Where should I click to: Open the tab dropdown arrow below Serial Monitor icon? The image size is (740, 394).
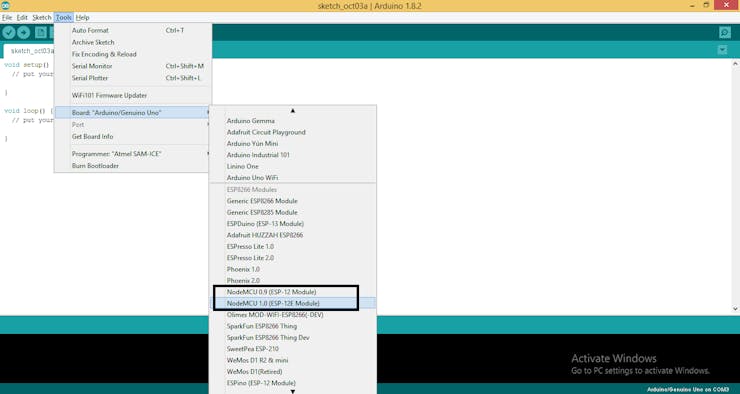722,50
